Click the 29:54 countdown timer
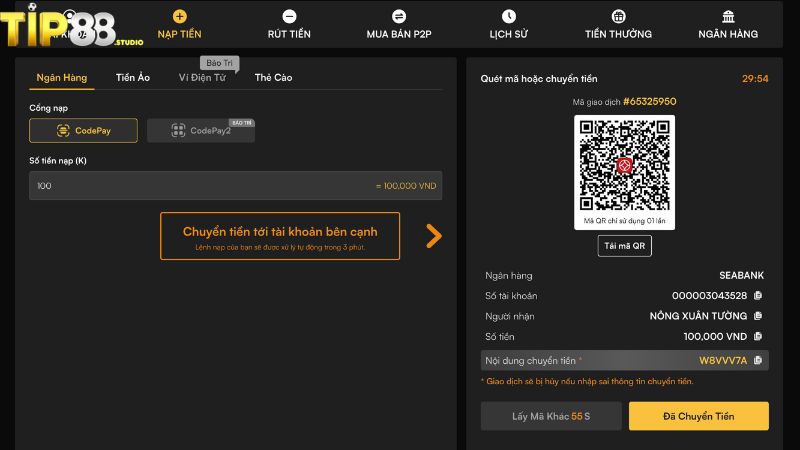 [755, 79]
